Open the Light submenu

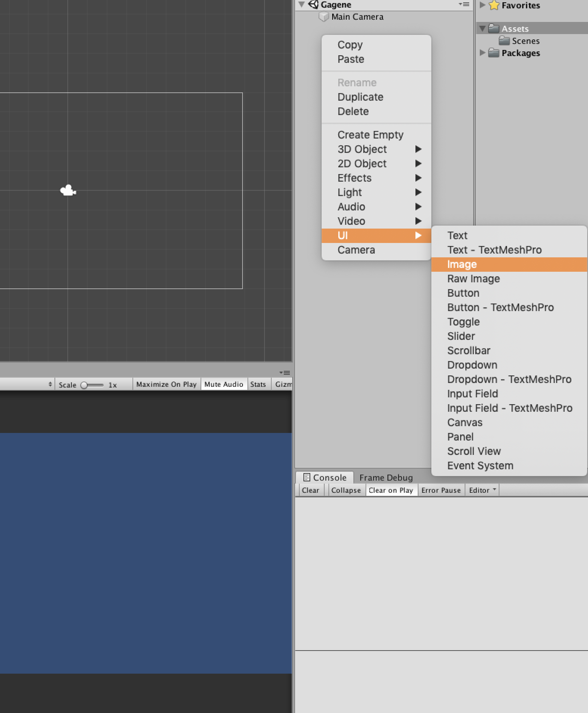(x=376, y=192)
